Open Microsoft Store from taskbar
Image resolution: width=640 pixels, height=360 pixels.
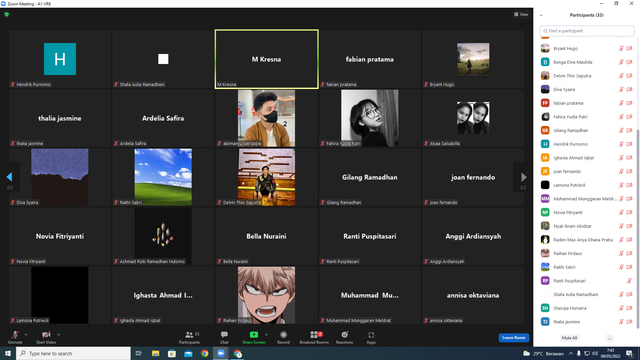point(172,353)
